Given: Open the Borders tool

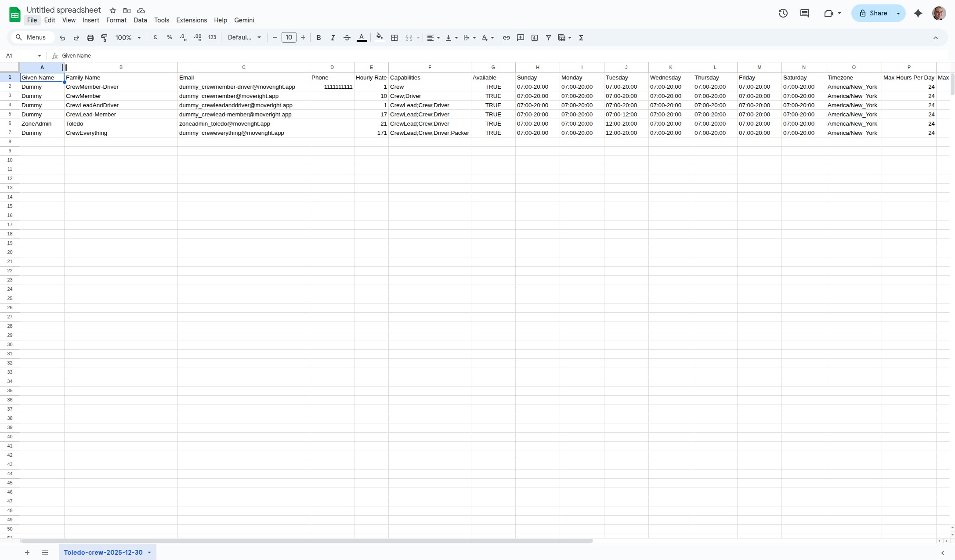Looking at the screenshot, I should pyautogui.click(x=394, y=38).
